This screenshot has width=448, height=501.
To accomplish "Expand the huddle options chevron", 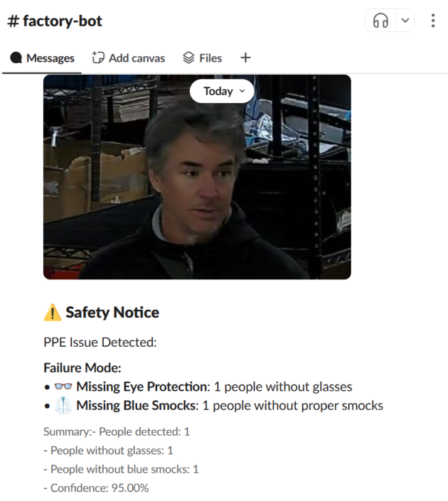I will click(x=405, y=21).
